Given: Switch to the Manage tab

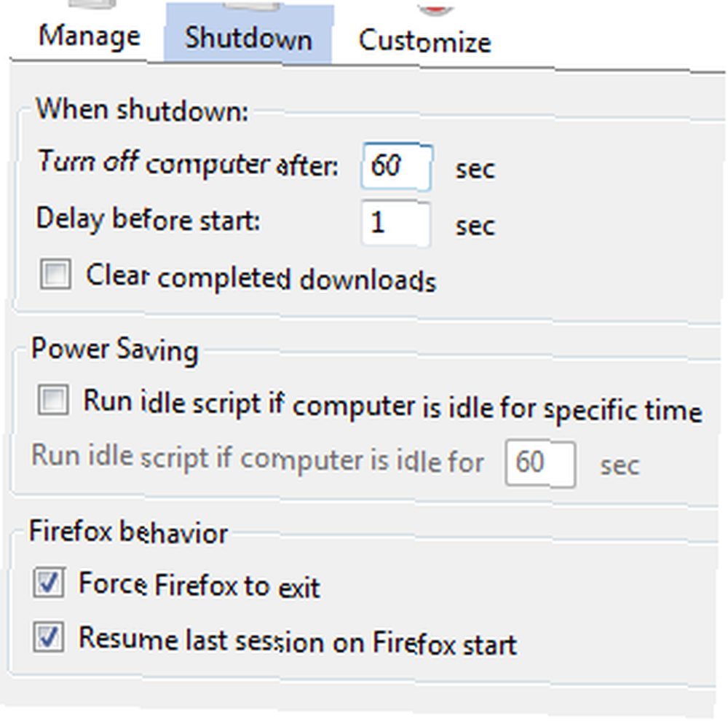Looking at the screenshot, I should tap(89, 36).
